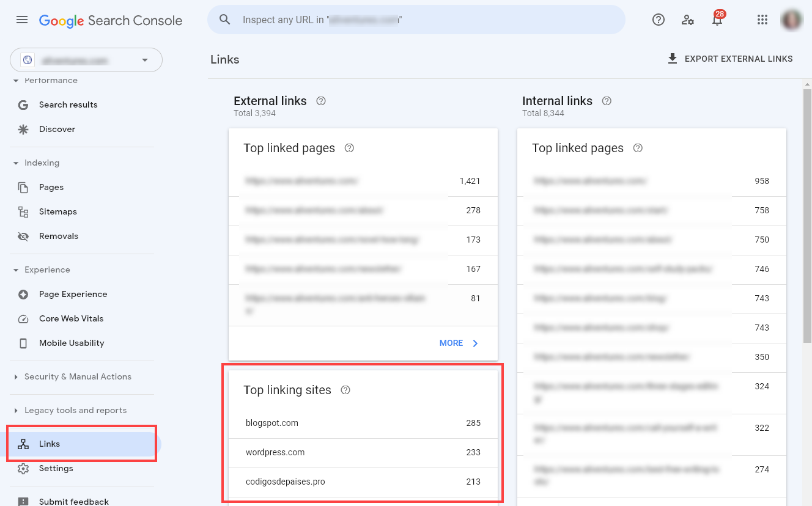Open the manage users and permissions icon
This screenshot has height=506, width=812.
(688, 20)
